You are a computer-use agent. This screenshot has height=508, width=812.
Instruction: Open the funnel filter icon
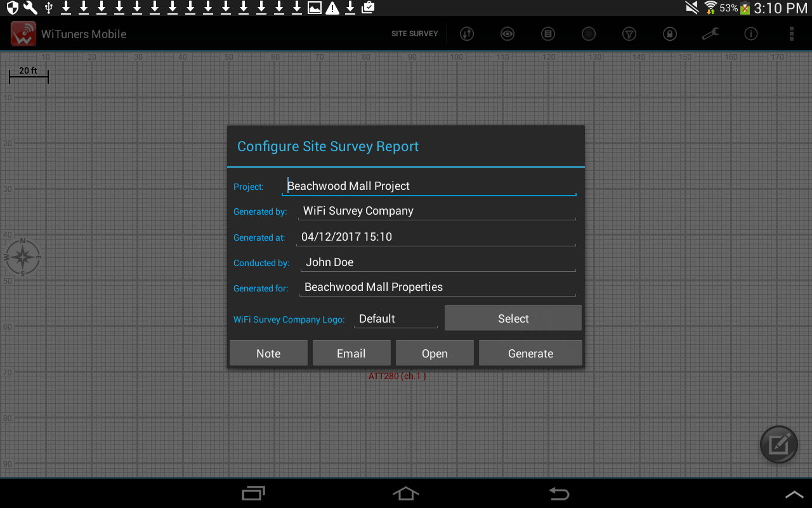(629, 34)
